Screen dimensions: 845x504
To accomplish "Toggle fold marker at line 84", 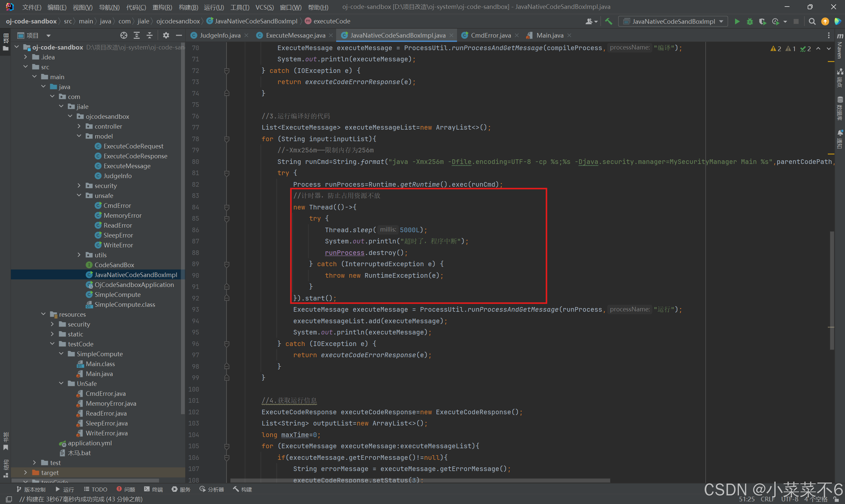I will coord(227,207).
